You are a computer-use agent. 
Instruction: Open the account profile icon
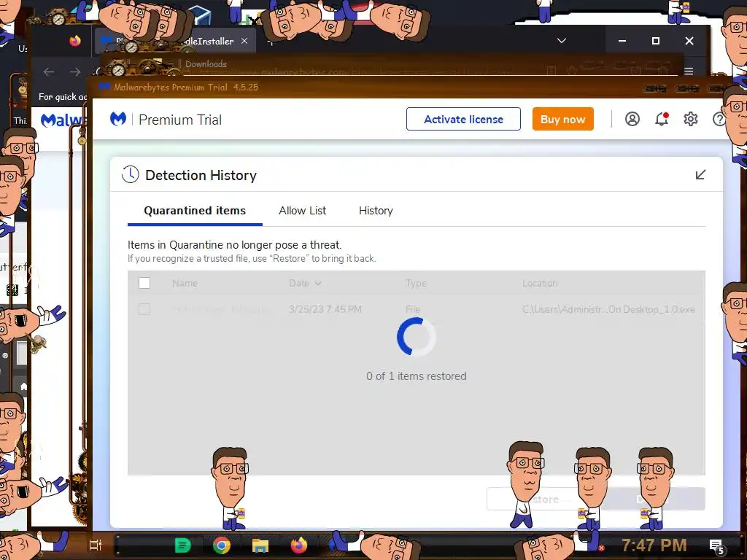click(x=632, y=119)
